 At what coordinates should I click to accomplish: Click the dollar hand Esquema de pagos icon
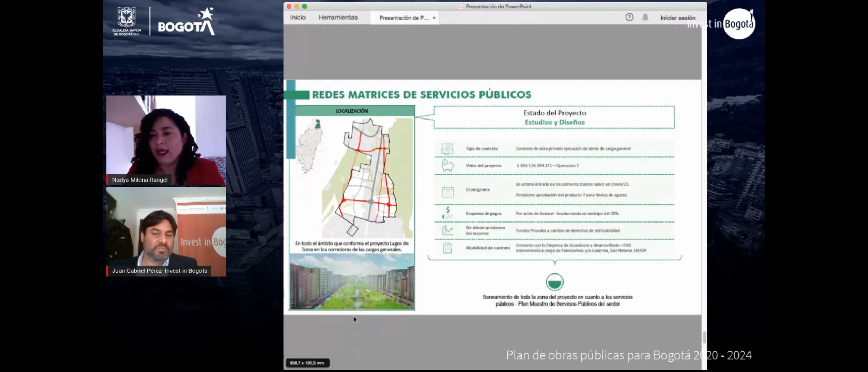(x=447, y=213)
